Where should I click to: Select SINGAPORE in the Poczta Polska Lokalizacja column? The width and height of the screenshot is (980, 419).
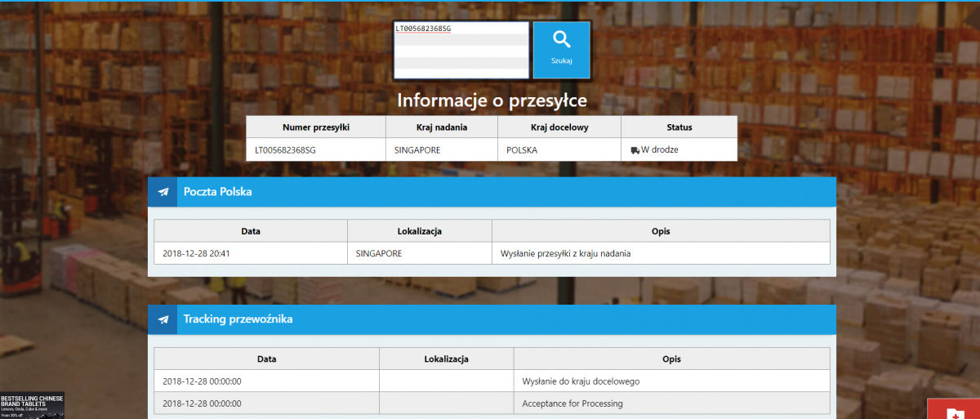pyautogui.click(x=420, y=253)
